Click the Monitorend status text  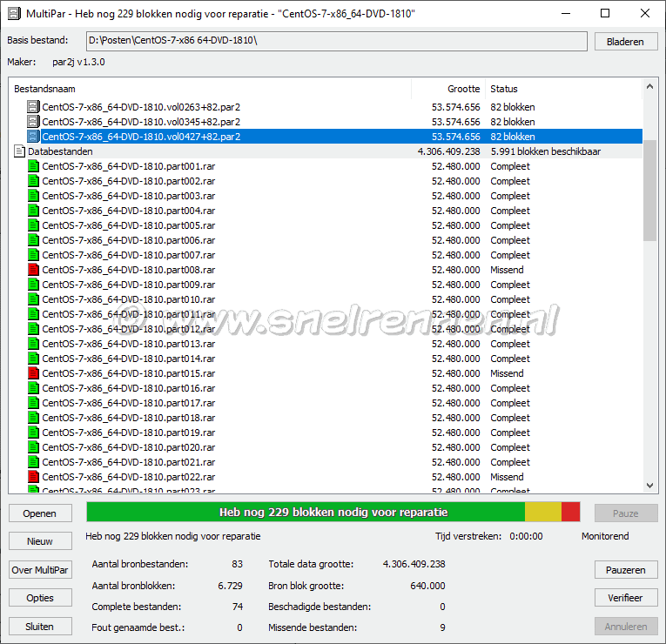605,536
